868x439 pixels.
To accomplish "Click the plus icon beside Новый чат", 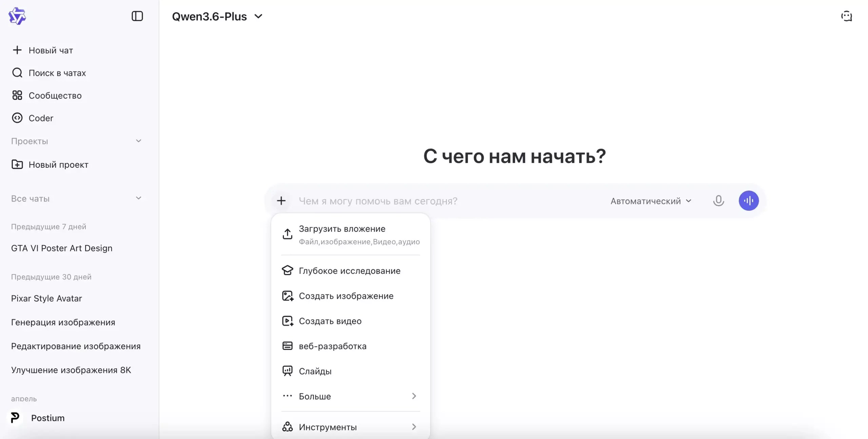I will click(17, 50).
